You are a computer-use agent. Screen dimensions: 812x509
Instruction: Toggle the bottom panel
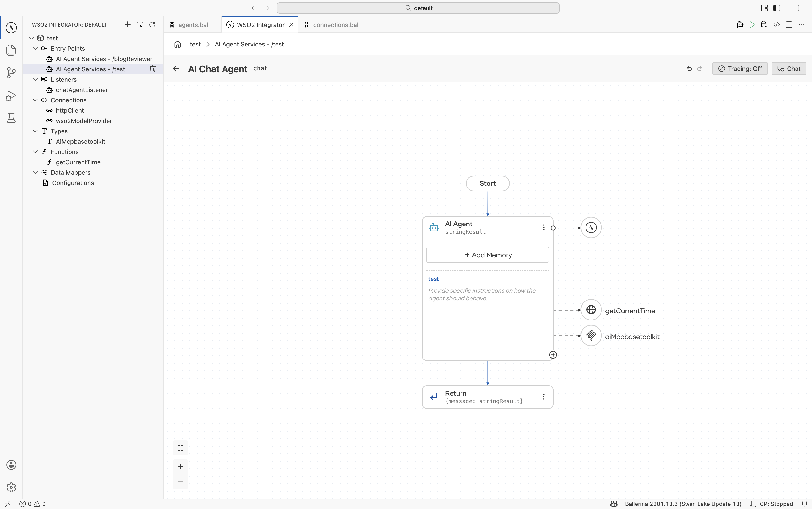tap(789, 8)
